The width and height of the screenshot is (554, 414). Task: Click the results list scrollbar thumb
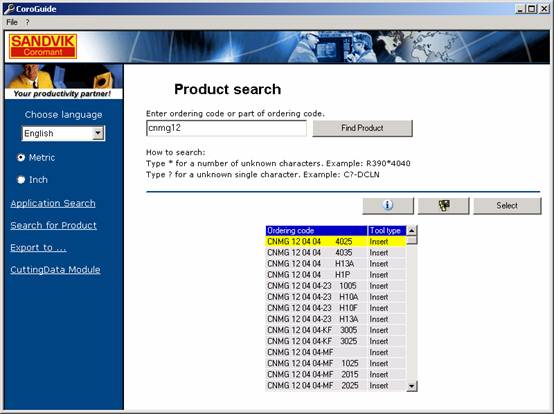(411, 241)
